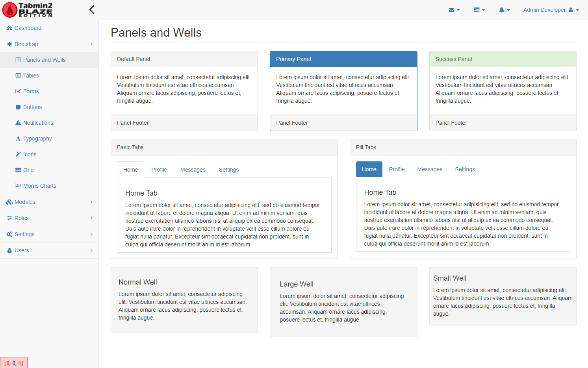The height and width of the screenshot is (368, 588).
Task: Click the Typography letter A icon
Action: (18, 139)
